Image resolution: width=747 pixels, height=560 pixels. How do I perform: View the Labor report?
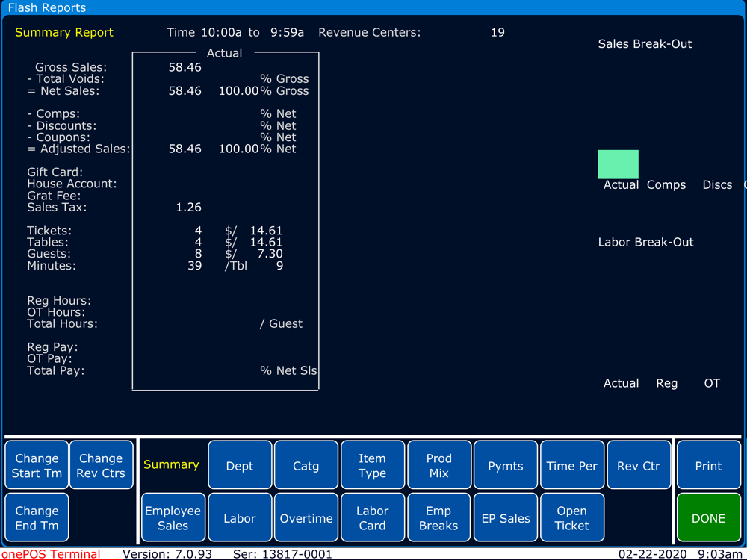pos(240,517)
